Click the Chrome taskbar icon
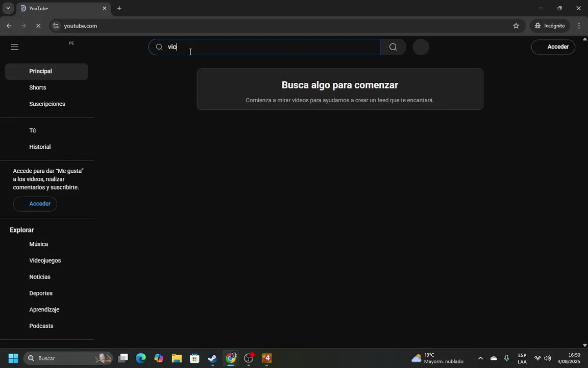Image resolution: width=588 pixels, height=368 pixels. click(x=231, y=358)
